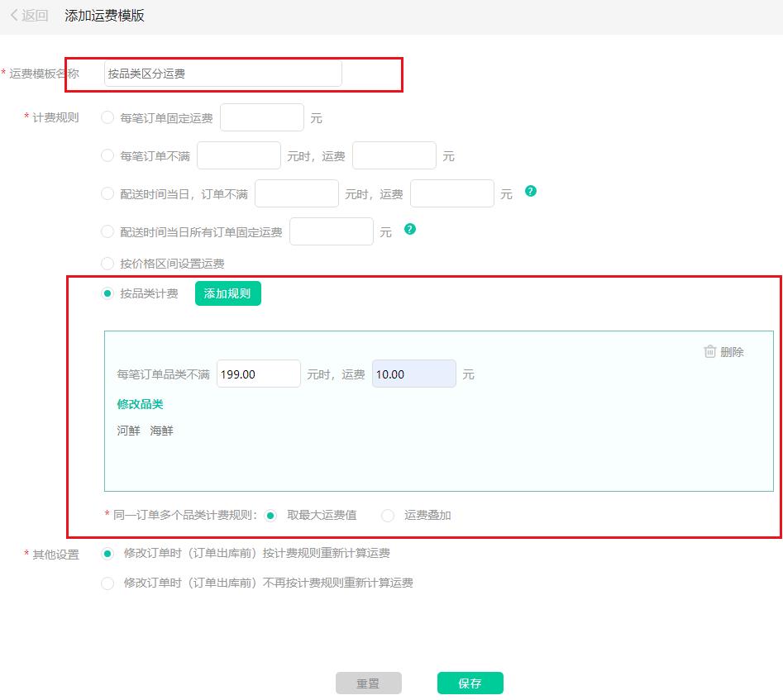The height and width of the screenshot is (700, 783).
Task: Select 按价格区间设置运费 rule option
Action: pyautogui.click(x=107, y=264)
